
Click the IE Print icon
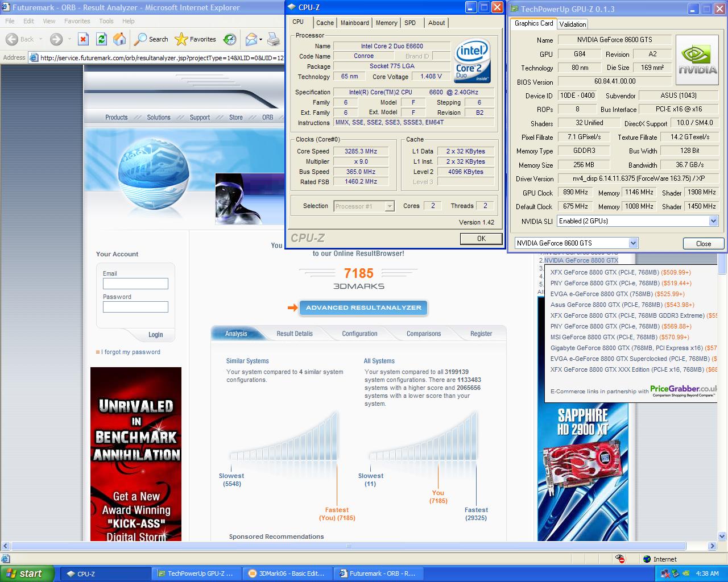(x=274, y=39)
